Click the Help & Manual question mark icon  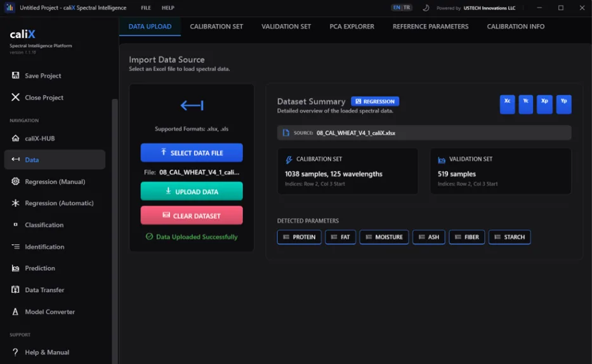(x=15, y=352)
